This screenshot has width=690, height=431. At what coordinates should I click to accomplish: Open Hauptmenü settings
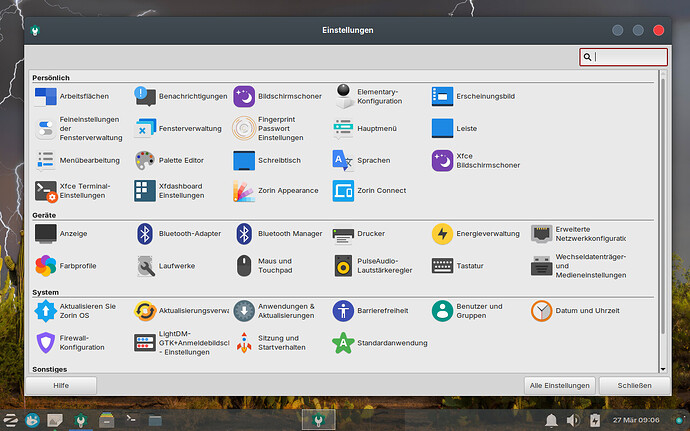pos(365,129)
